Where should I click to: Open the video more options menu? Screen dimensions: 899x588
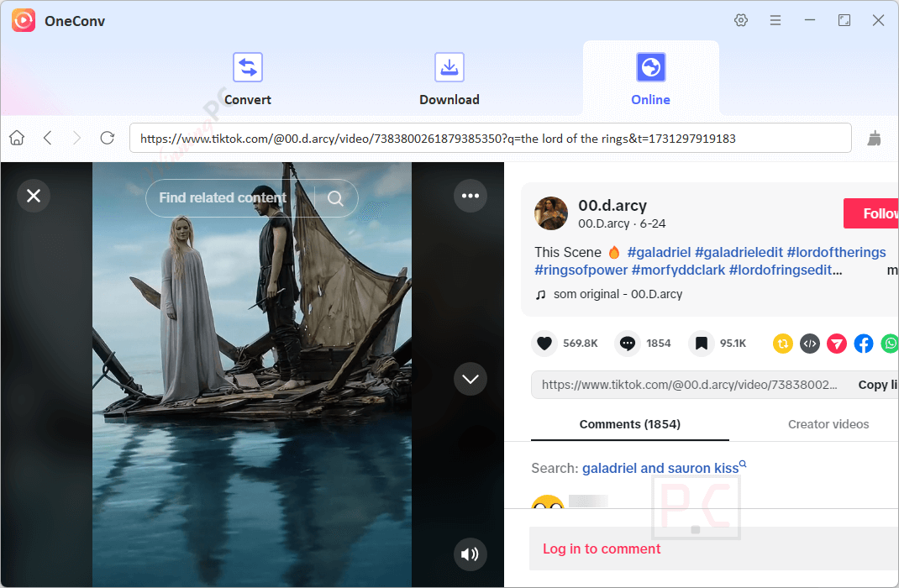471,196
